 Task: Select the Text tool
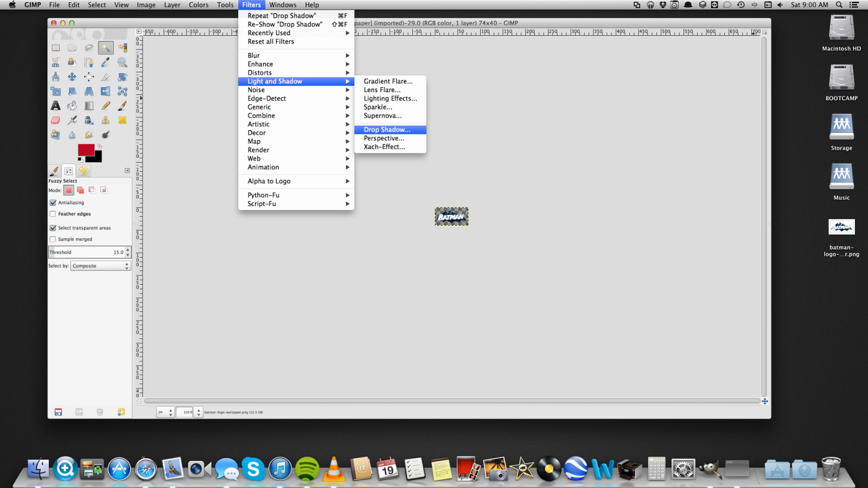pos(55,106)
